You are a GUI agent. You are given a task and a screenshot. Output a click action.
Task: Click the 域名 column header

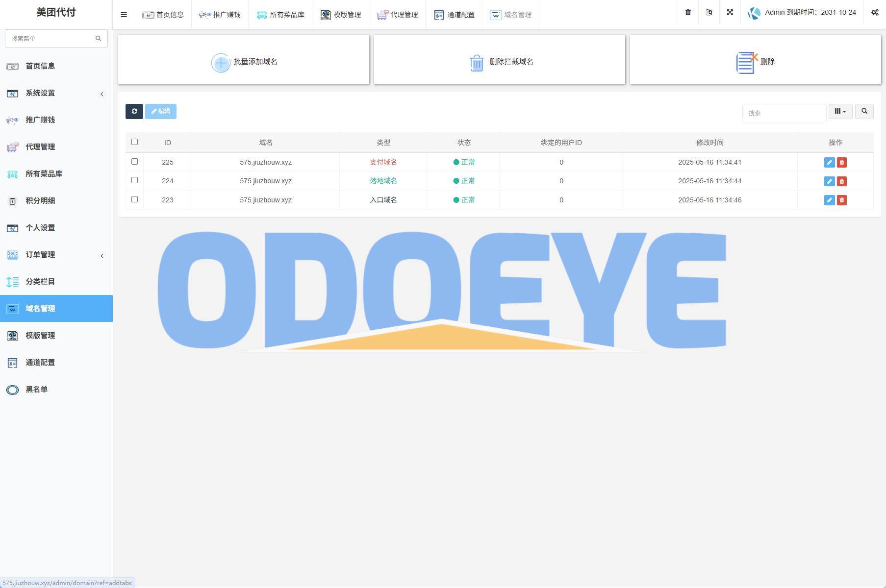pyautogui.click(x=266, y=143)
